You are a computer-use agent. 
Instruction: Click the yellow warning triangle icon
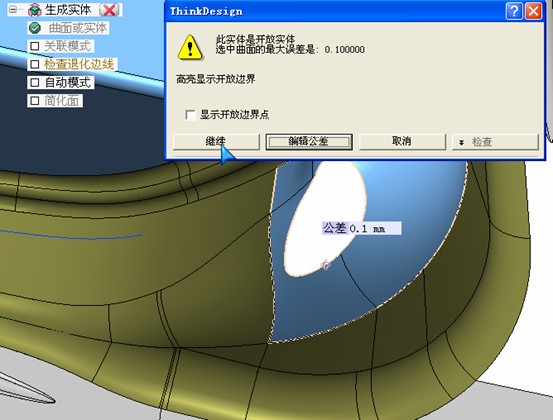190,47
